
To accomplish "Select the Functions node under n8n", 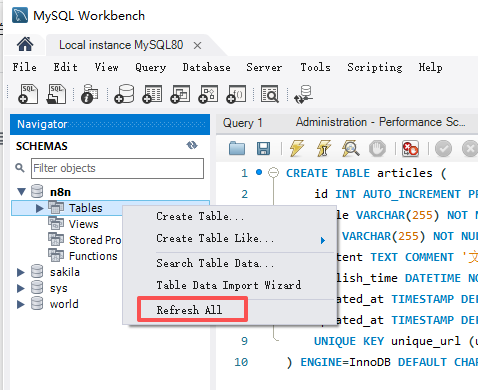I will (x=93, y=256).
